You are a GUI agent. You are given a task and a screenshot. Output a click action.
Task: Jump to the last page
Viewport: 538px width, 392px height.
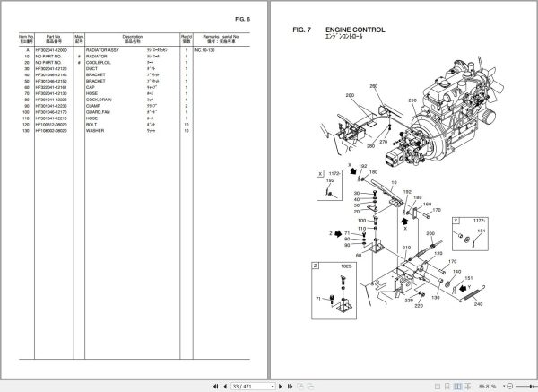(x=290, y=387)
